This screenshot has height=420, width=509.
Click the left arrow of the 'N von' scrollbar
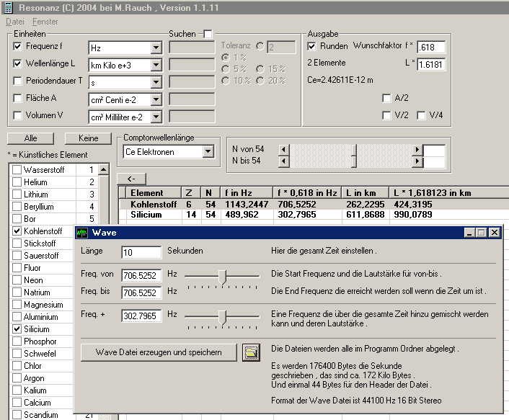283,149
